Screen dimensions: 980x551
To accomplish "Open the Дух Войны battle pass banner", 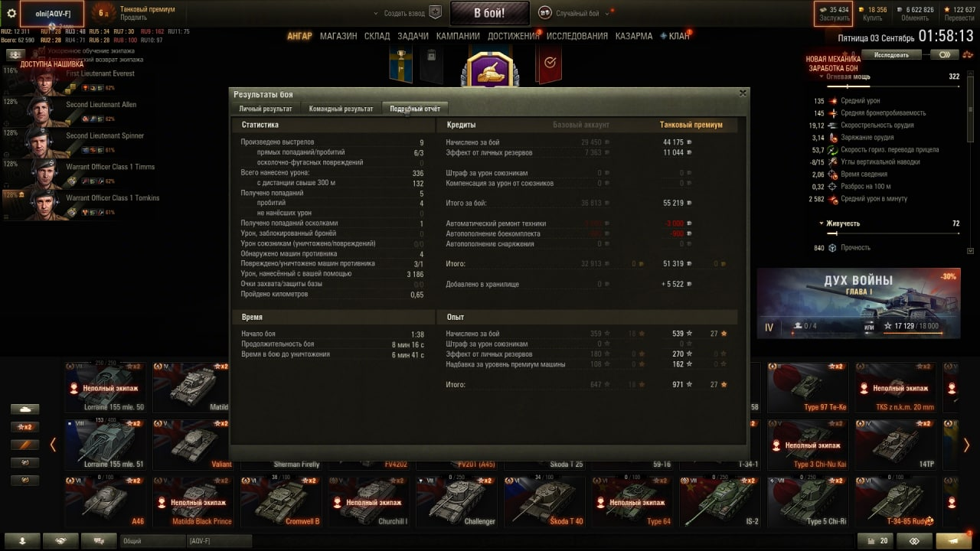I will (x=859, y=303).
